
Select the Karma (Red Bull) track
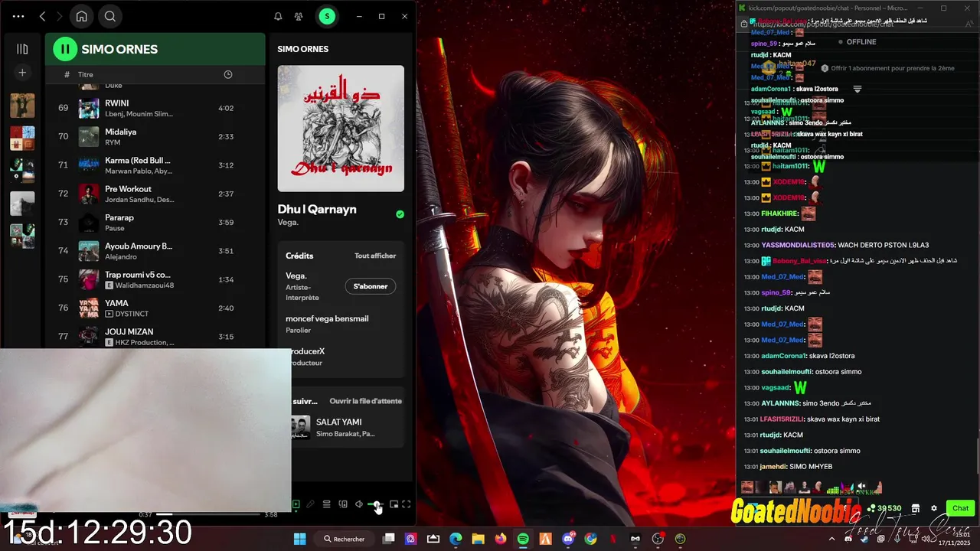pos(155,165)
